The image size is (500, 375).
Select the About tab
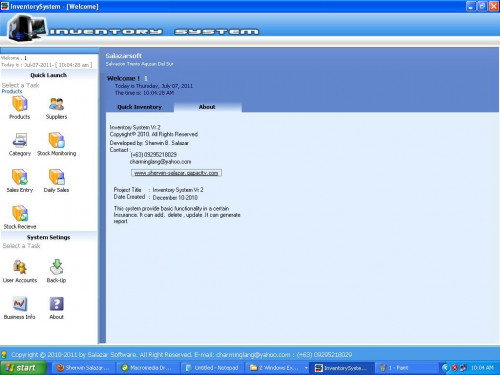click(x=207, y=107)
